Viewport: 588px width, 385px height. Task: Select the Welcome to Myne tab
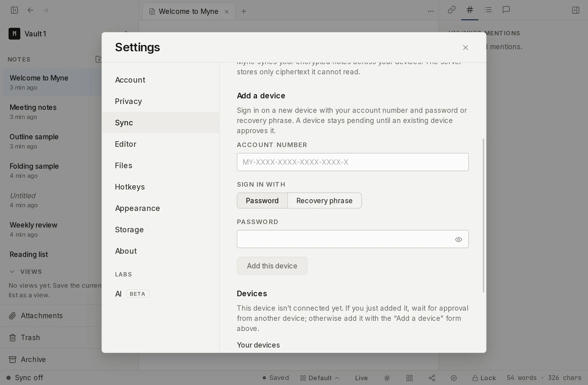[x=188, y=11]
